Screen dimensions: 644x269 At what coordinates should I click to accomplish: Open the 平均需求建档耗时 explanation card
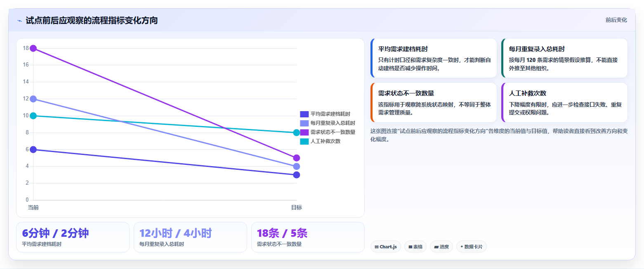coord(434,58)
